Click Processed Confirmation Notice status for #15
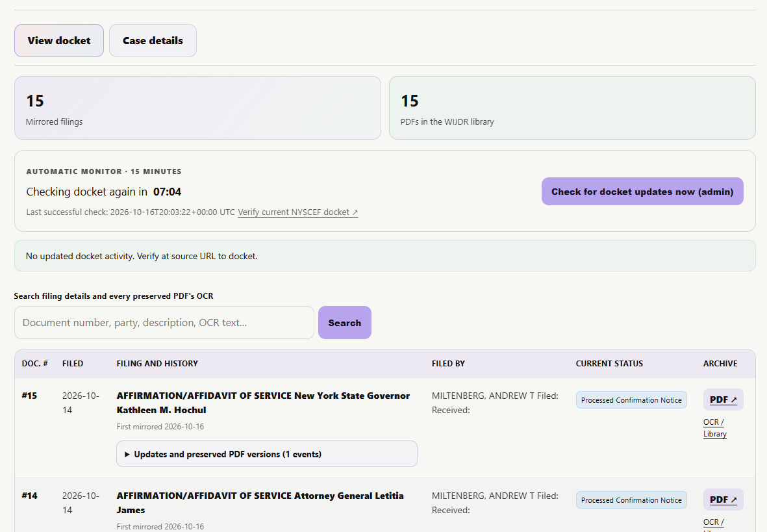767x532 pixels. click(x=631, y=400)
